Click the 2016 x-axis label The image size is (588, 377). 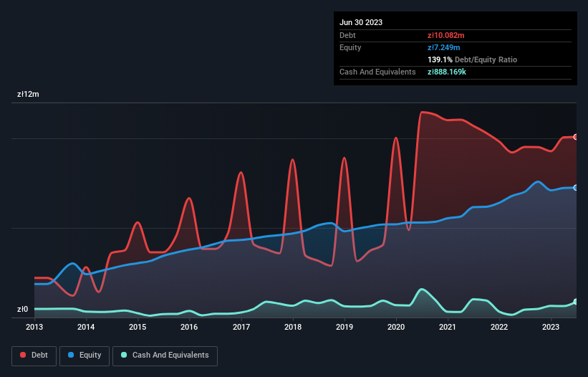point(189,327)
